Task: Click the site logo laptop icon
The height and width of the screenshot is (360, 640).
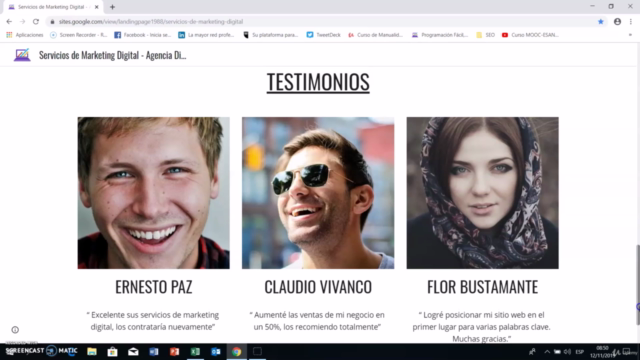Action: [22, 55]
